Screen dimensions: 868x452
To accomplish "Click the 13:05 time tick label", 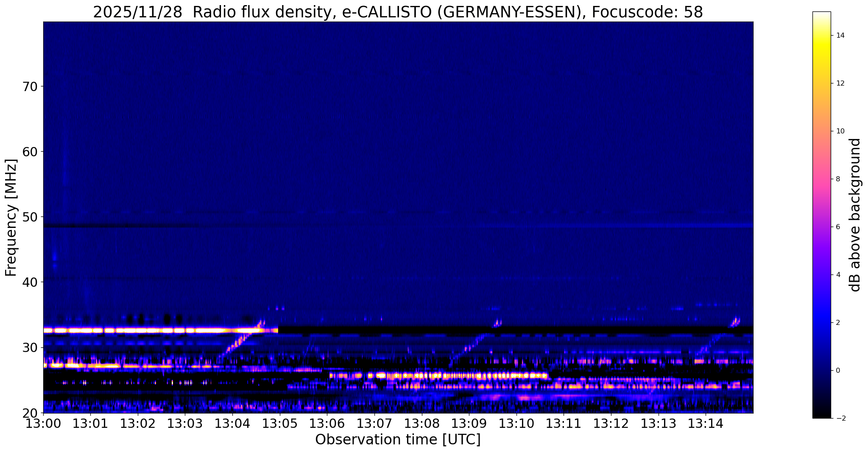I will click(280, 423).
